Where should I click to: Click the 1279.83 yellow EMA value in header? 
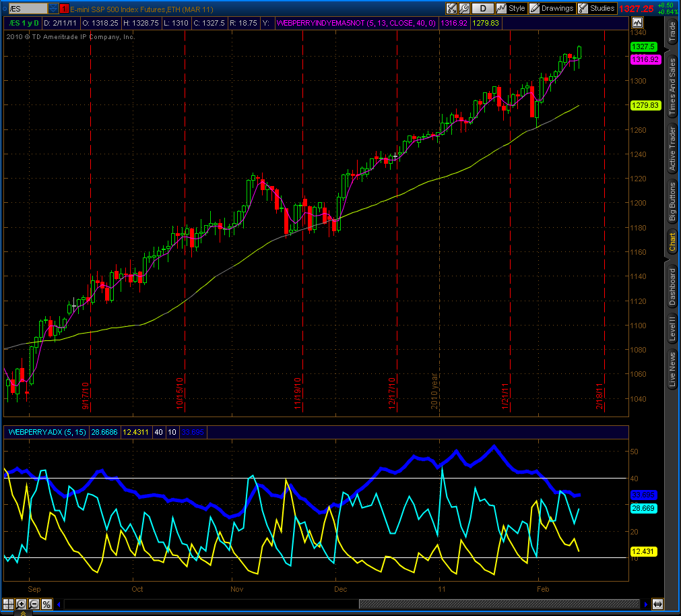click(x=486, y=23)
